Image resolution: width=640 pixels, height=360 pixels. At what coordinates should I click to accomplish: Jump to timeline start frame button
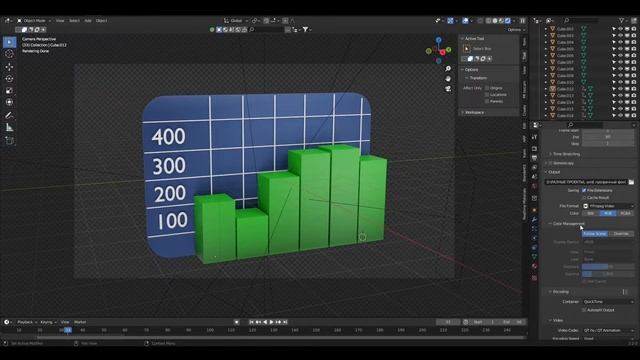pos(251,322)
